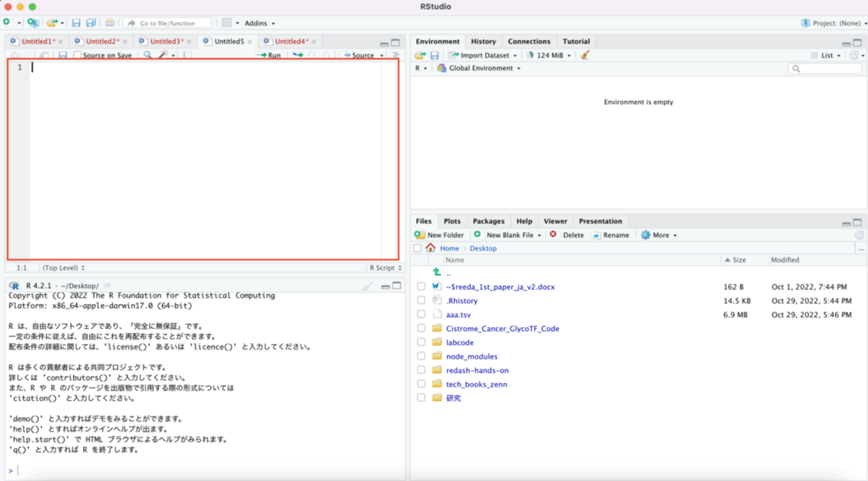The height and width of the screenshot is (481, 868).
Task: Click the Re-run previous code icon
Action: [298, 55]
